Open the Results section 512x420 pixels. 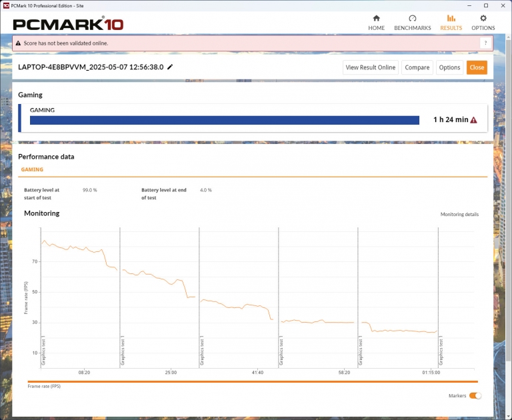click(x=451, y=23)
